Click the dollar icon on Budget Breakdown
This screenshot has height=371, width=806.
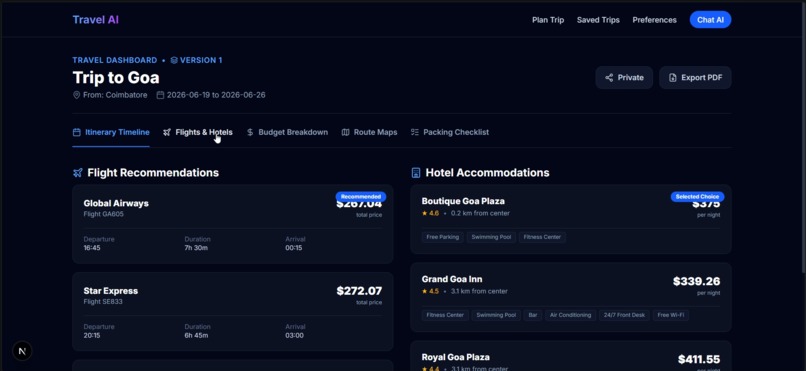pos(250,132)
